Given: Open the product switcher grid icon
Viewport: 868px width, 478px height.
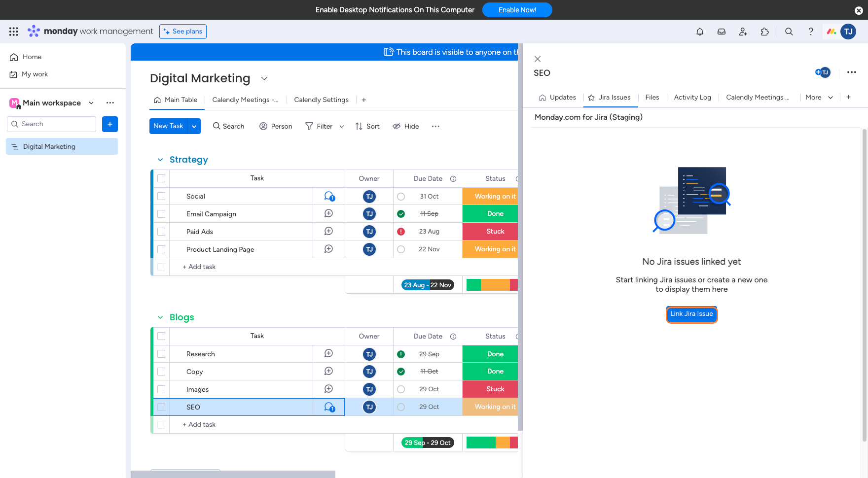Looking at the screenshot, I should tap(14, 32).
